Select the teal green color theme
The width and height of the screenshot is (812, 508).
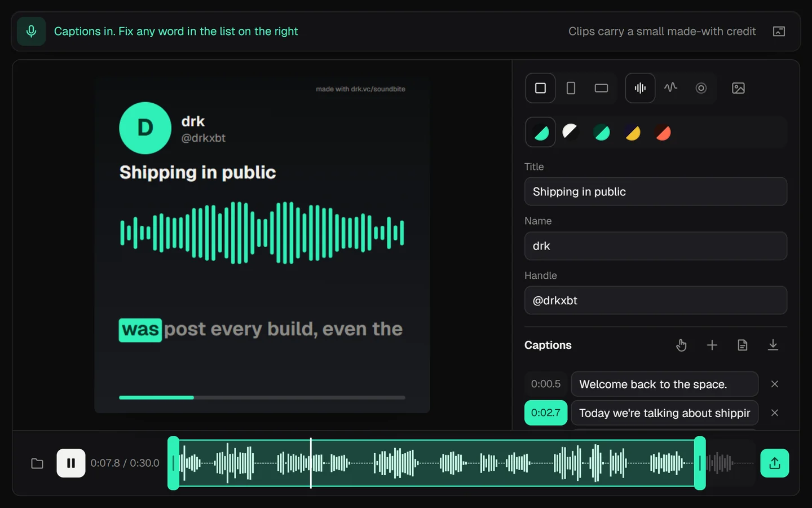point(602,132)
